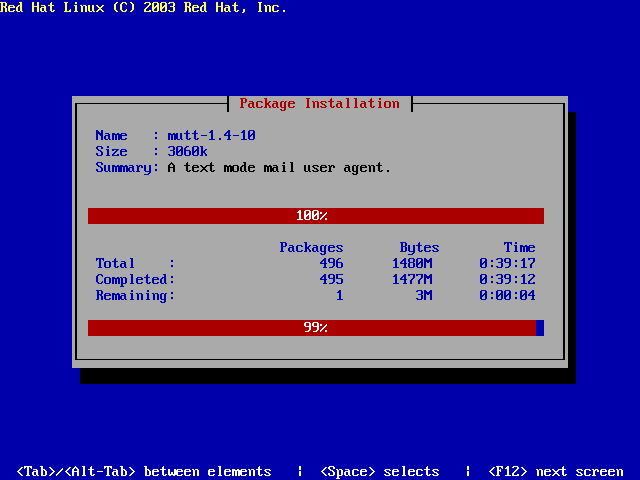Click completed bytes value 1477M
Screen dimensions: 640x480
[x=412, y=279]
